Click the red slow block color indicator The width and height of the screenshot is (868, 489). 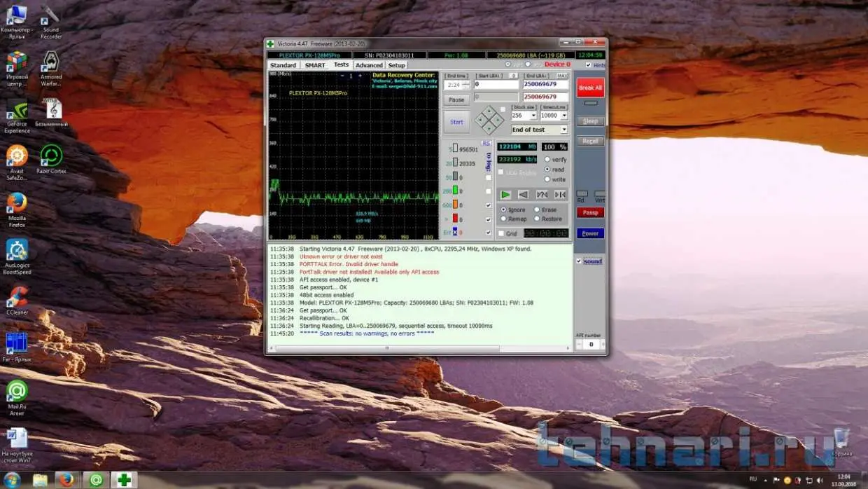455,218
